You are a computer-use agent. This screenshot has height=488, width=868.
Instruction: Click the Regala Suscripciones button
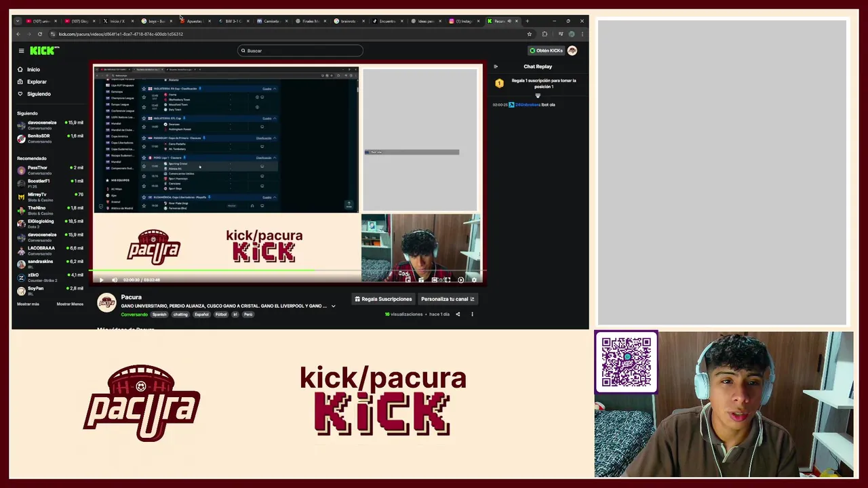pos(383,299)
